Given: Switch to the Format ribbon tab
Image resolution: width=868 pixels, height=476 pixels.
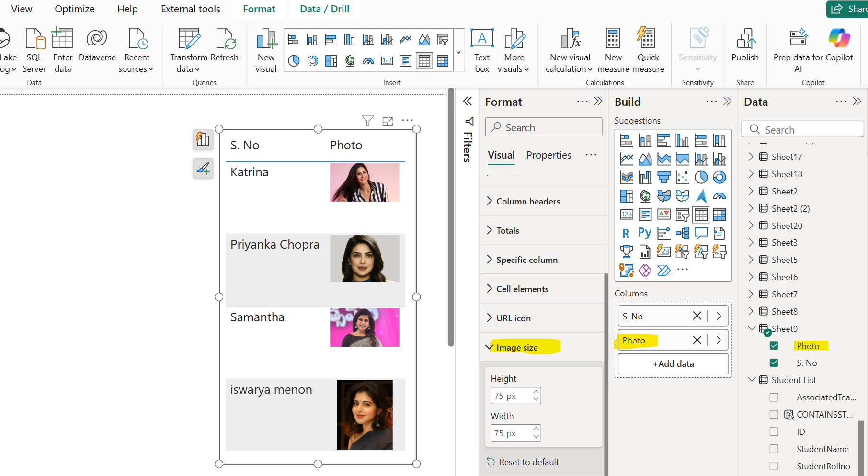Looking at the screenshot, I should [259, 9].
